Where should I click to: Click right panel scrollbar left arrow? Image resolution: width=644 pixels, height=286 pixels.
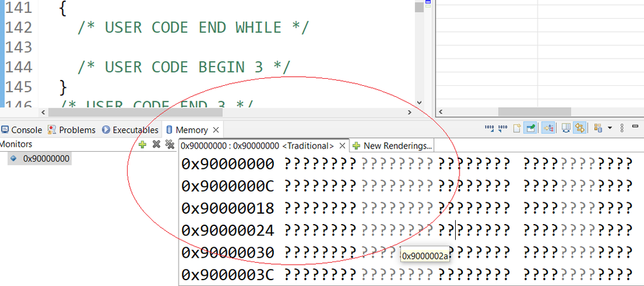click(x=440, y=112)
